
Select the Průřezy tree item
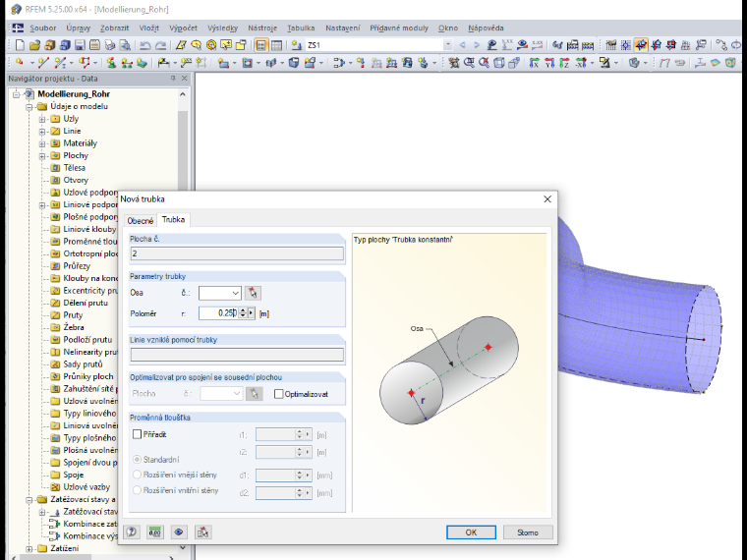(77, 266)
